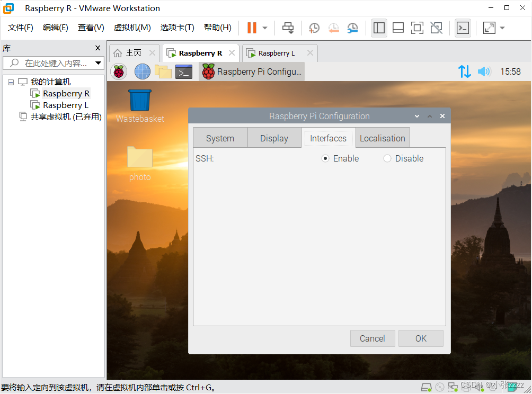This screenshot has height=394, width=532.
Task: Select 共享虚拟机 (已弃用) in the library
Action: [x=66, y=117]
